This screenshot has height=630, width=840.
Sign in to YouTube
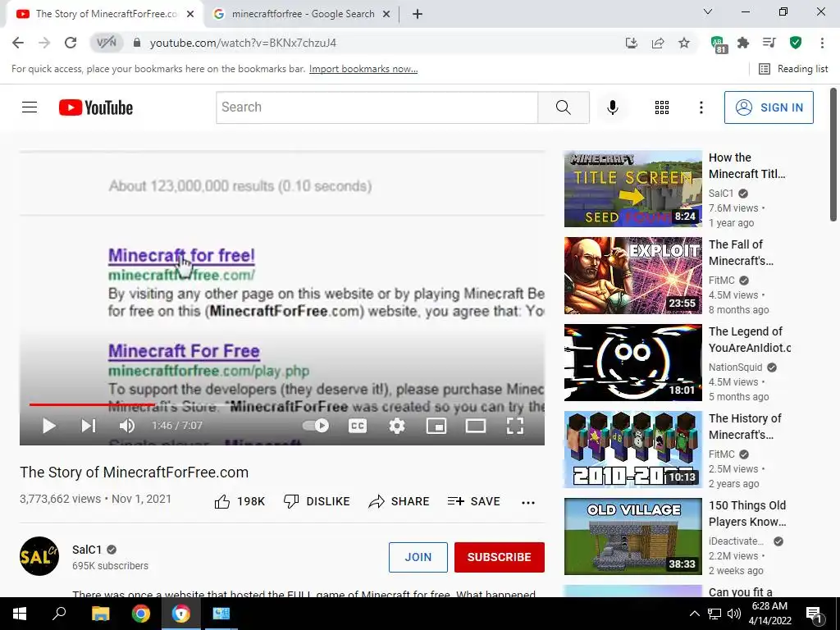click(769, 107)
